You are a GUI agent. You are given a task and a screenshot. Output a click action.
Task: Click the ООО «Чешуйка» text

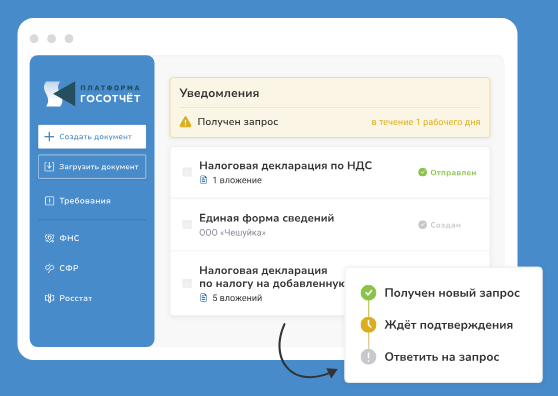232,233
